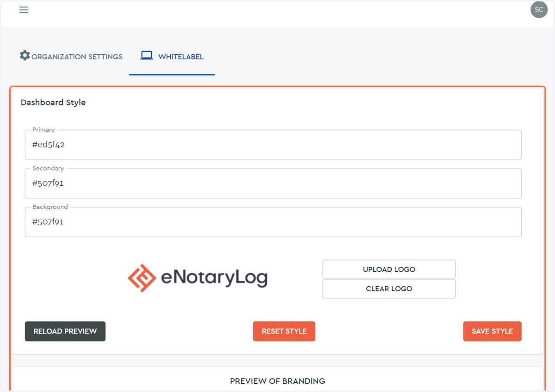Focus the Secondary color input field
The height and width of the screenshot is (392, 555).
pyautogui.click(x=273, y=184)
